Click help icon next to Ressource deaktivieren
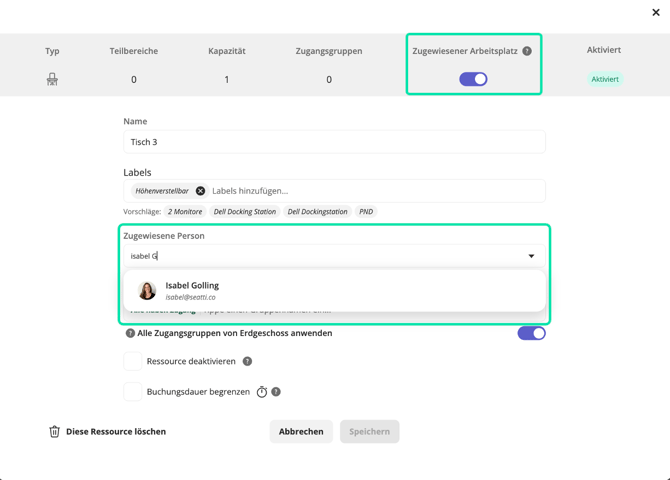 coord(247,361)
